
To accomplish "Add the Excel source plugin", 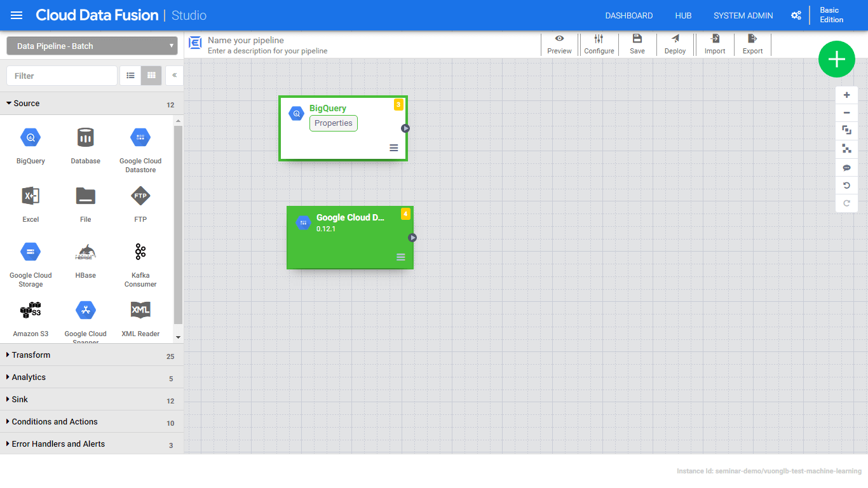I will click(31, 196).
